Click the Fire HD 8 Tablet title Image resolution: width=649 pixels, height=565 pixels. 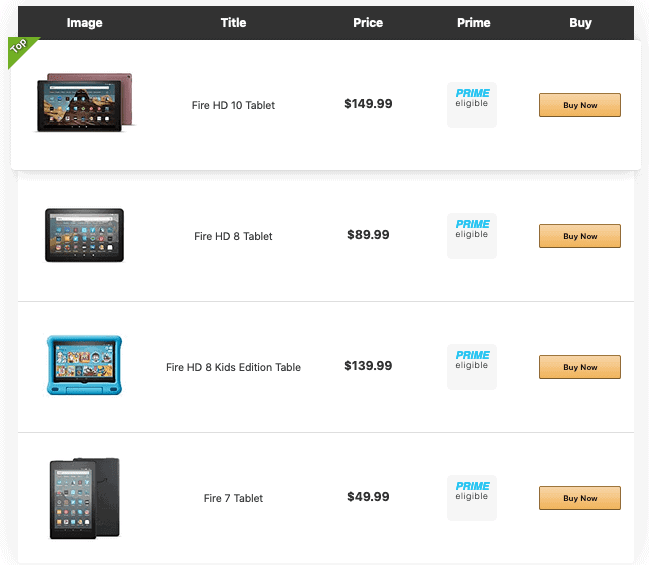click(x=233, y=236)
